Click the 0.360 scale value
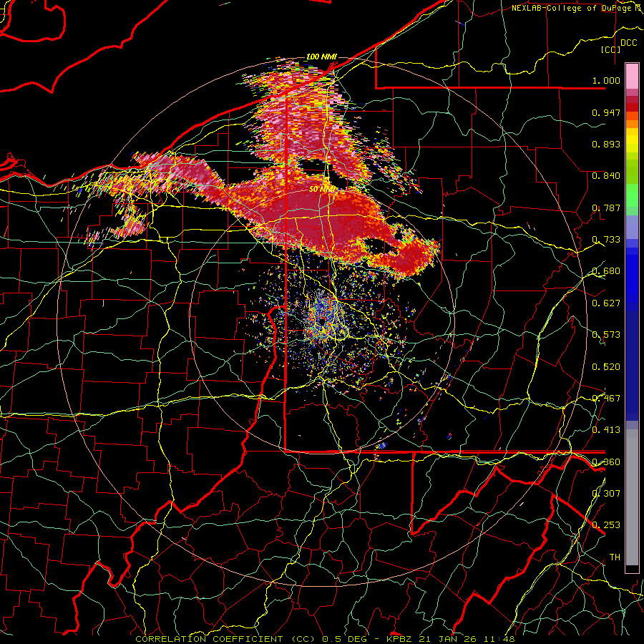Screen dimensions: 644x644 click(606, 462)
